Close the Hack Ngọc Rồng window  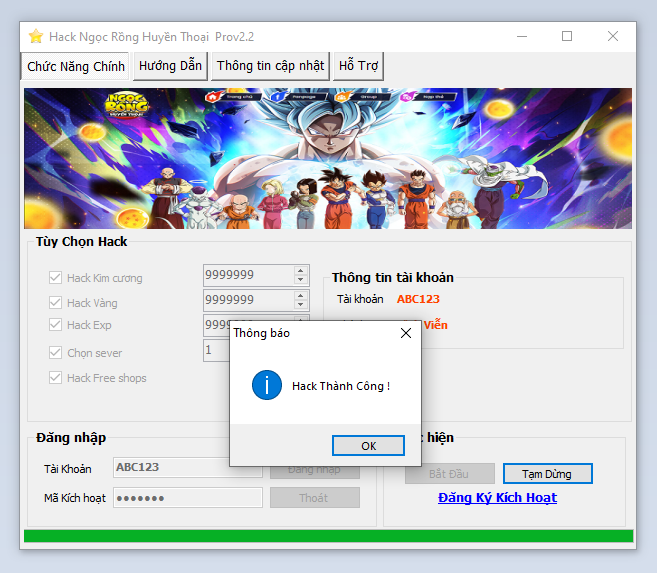613,36
